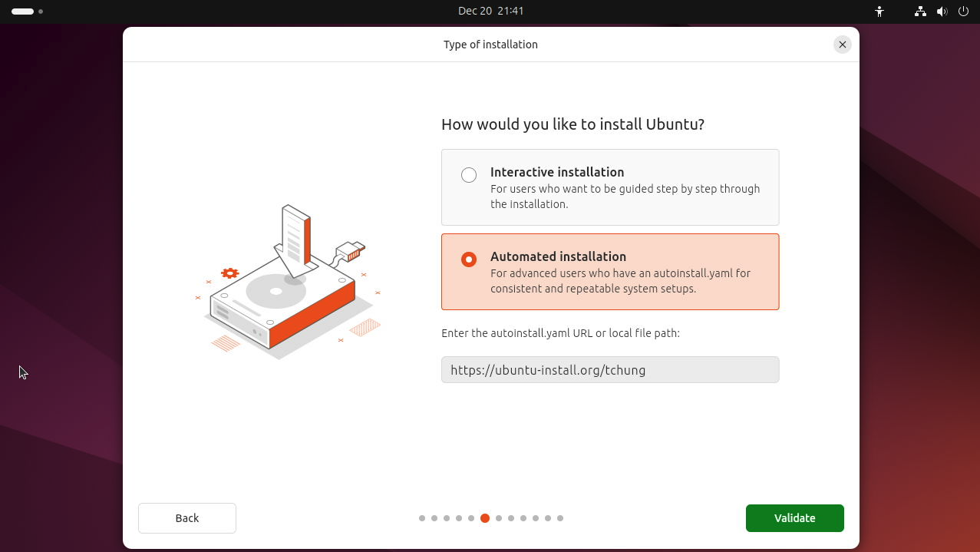This screenshot has width=980, height=552.
Task: Click the Type of installation title
Action: [x=490, y=45]
